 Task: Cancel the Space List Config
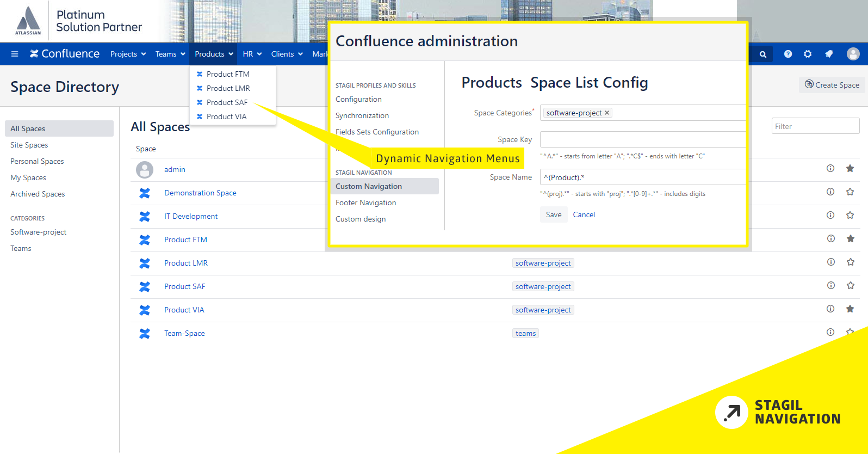click(x=584, y=214)
